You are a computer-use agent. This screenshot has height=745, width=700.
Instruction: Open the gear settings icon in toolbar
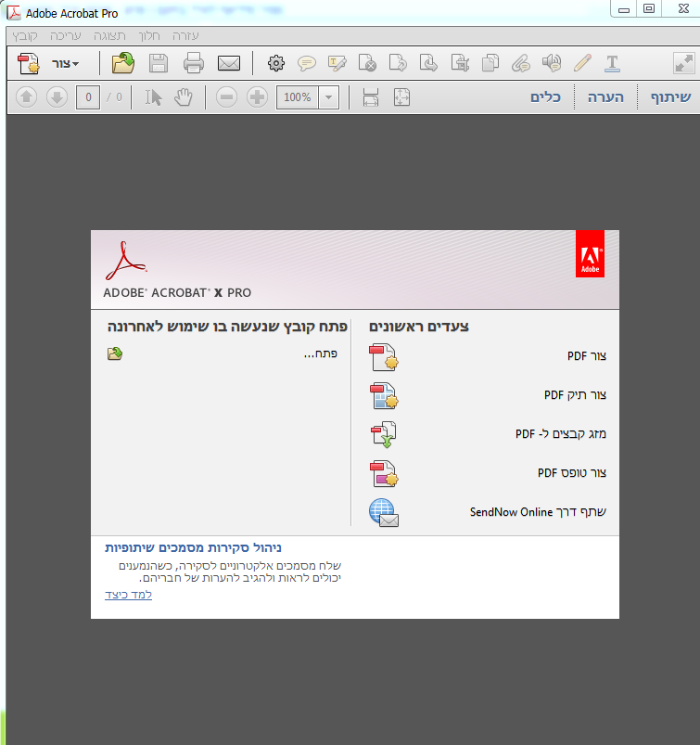276,63
